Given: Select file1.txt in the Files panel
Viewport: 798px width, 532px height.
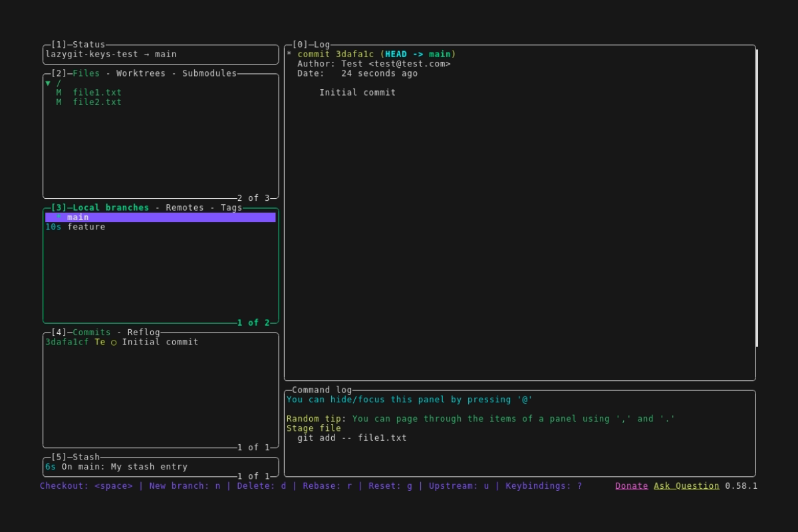Looking at the screenshot, I should point(97,93).
